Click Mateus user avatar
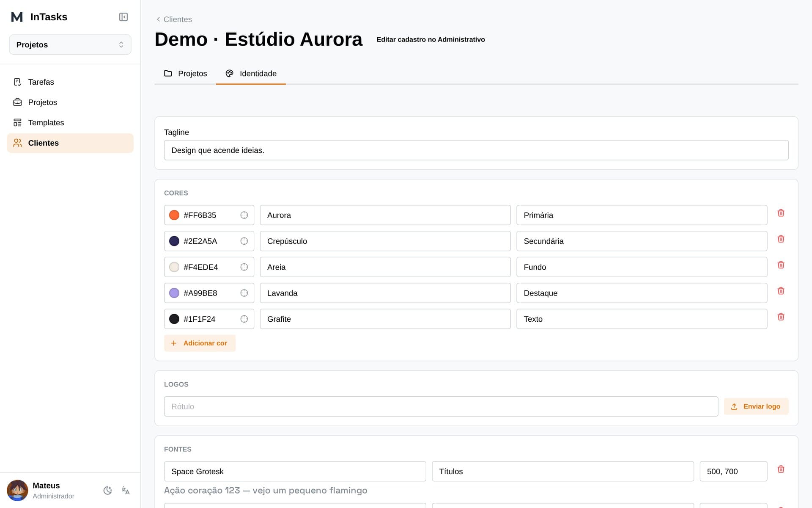The image size is (812, 508). (x=17, y=490)
